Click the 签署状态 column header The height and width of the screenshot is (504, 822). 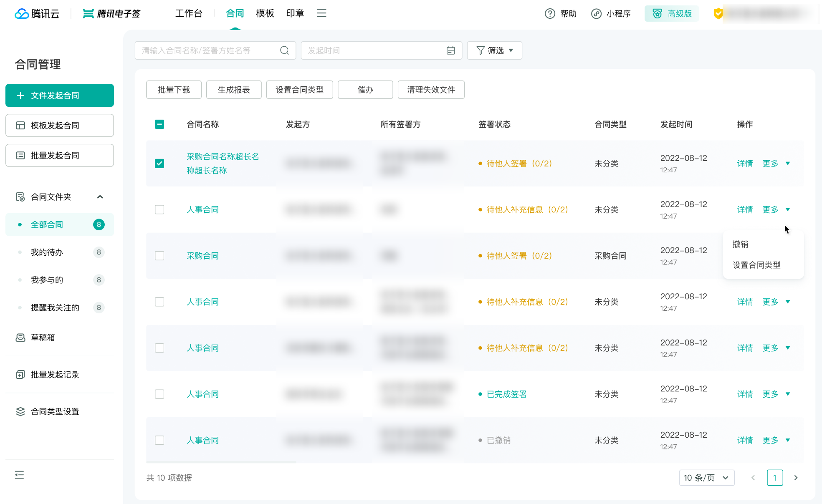pos(494,124)
